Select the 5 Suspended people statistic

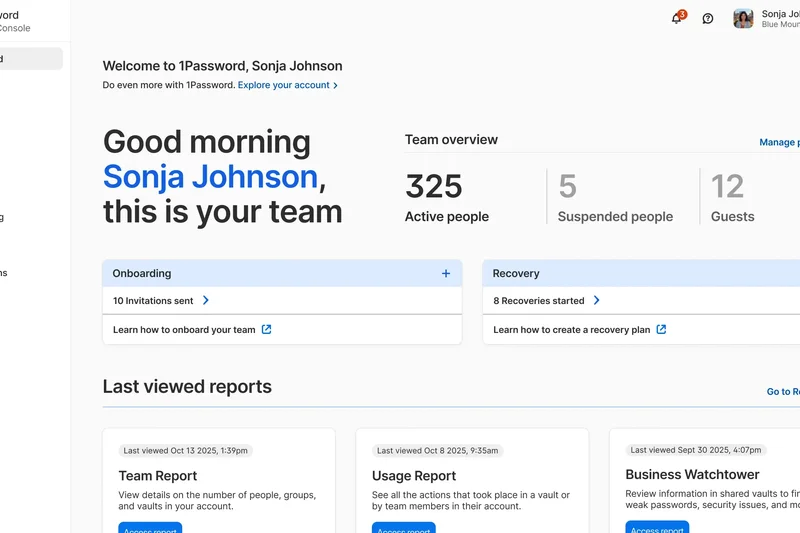[x=614, y=197]
